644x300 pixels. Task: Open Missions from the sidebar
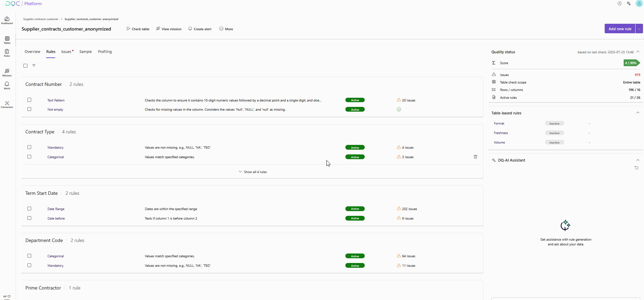tap(7, 73)
